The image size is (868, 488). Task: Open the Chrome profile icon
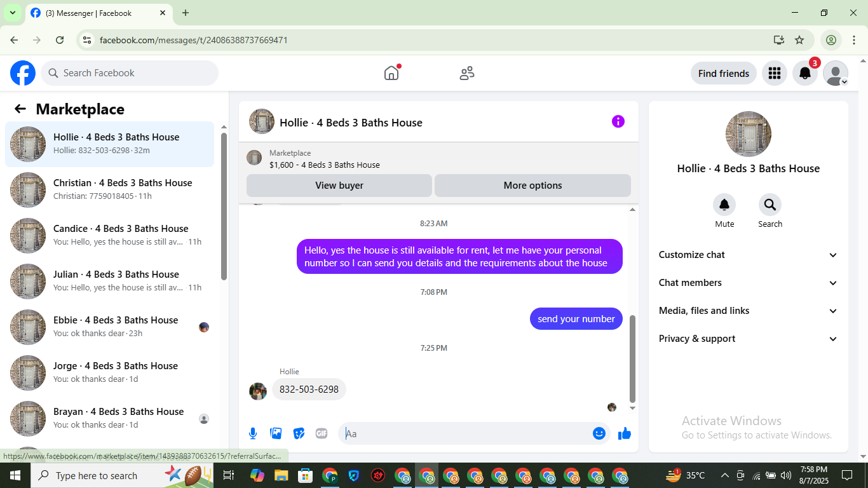pyautogui.click(x=831, y=40)
